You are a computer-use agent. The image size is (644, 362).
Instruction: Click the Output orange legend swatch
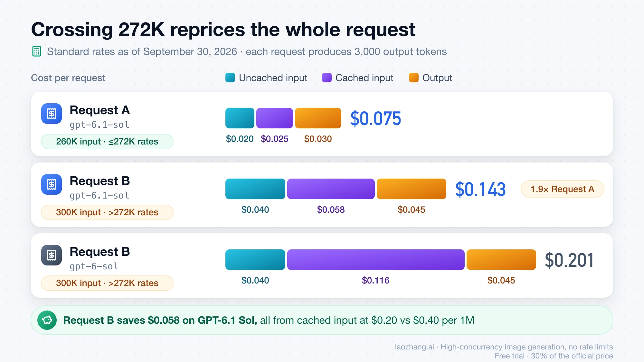414,78
